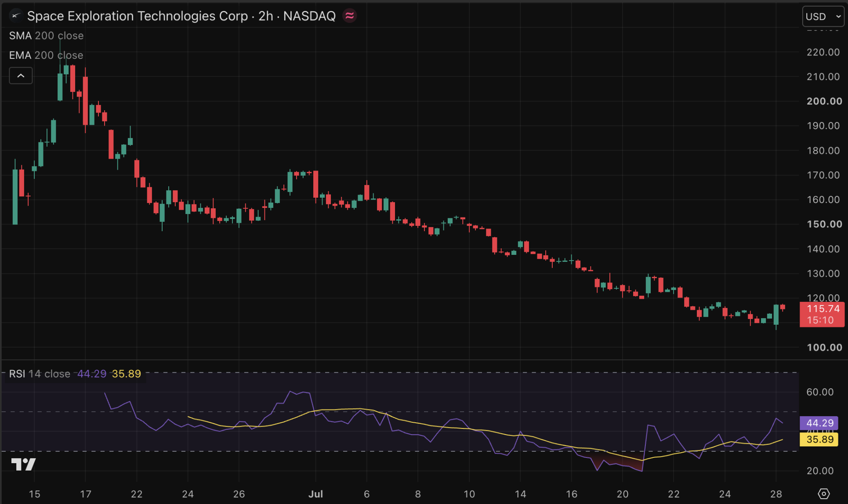Click the 14 date label on time axis
Image resolution: width=848 pixels, height=504 pixels.
click(520, 494)
